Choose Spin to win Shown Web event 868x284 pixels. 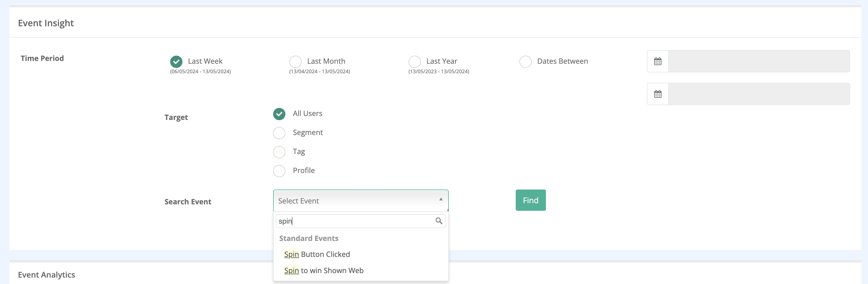(x=360, y=271)
